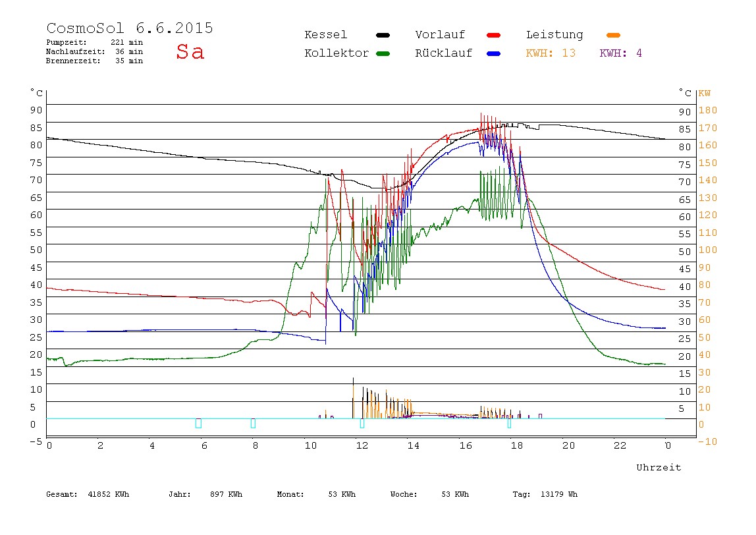Click the red Vorlauf legend swatch
The image size is (756, 535).
494,35
